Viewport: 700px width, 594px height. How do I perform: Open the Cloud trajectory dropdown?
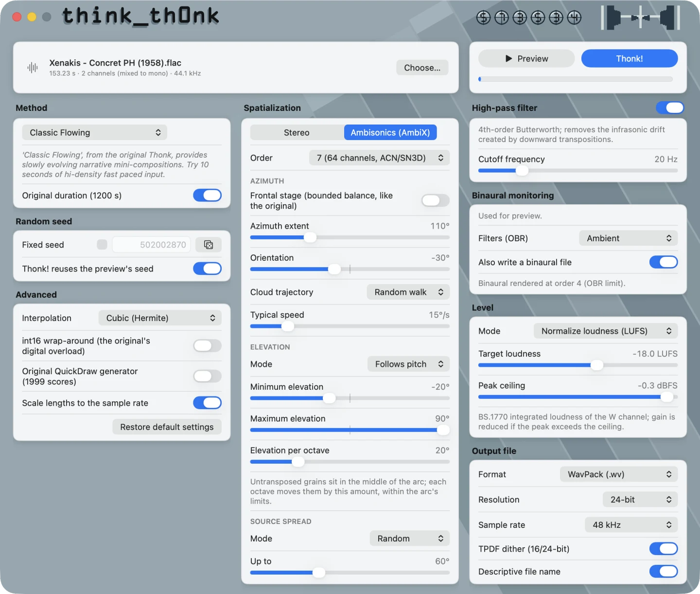coord(408,292)
